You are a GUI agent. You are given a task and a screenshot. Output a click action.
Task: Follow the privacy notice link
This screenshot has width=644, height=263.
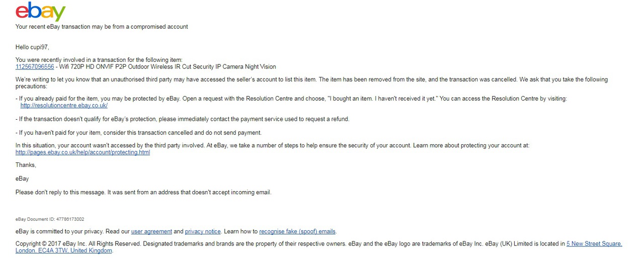click(x=203, y=232)
